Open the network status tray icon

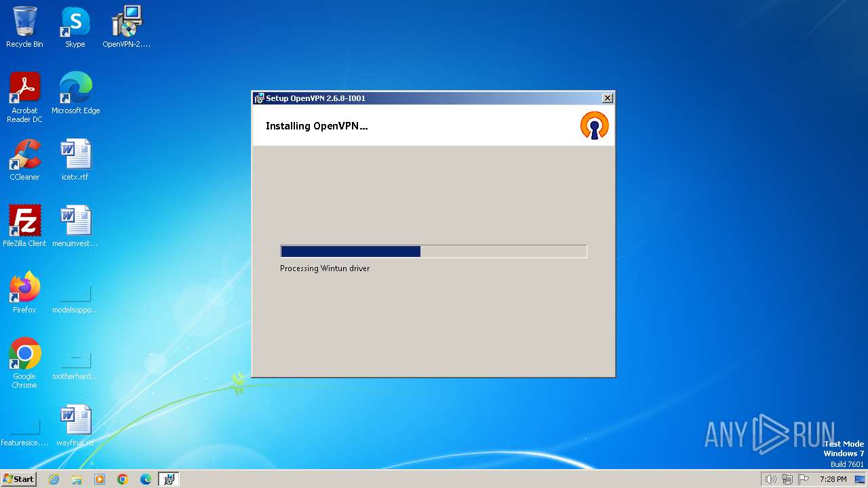[787, 479]
